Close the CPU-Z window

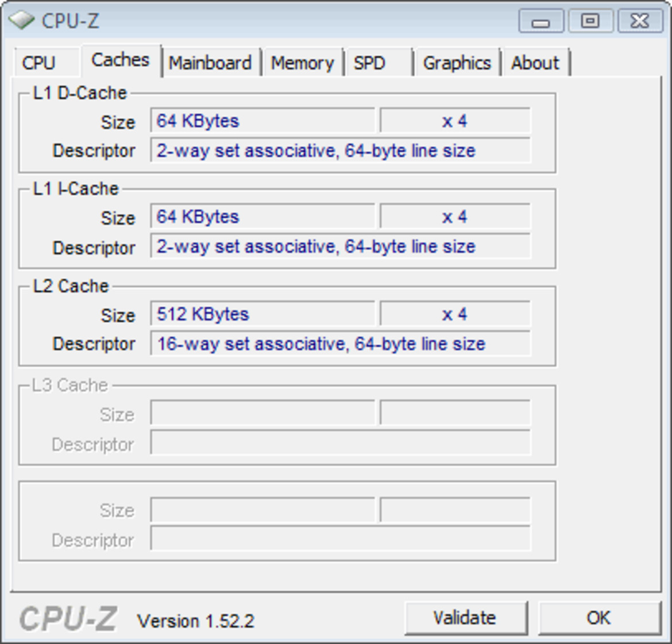[640, 21]
